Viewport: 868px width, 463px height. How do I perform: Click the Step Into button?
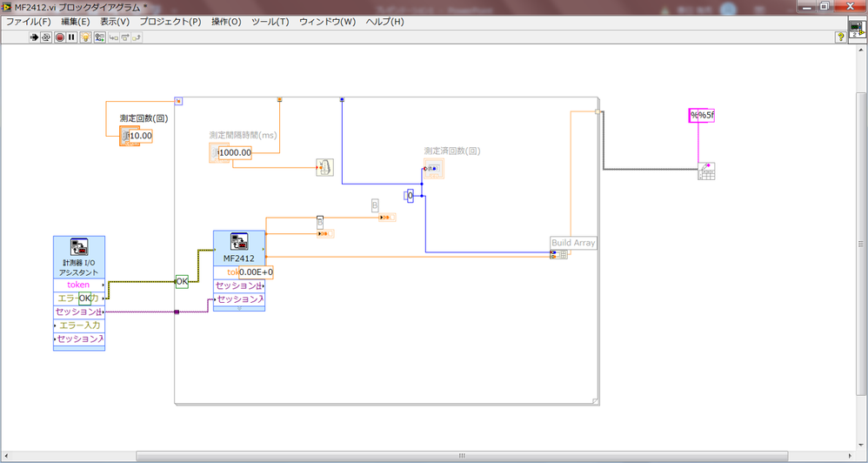click(113, 37)
